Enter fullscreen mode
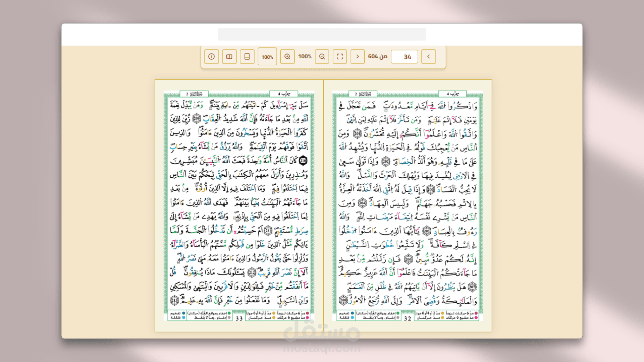The image size is (644, 362). point(340,57)
